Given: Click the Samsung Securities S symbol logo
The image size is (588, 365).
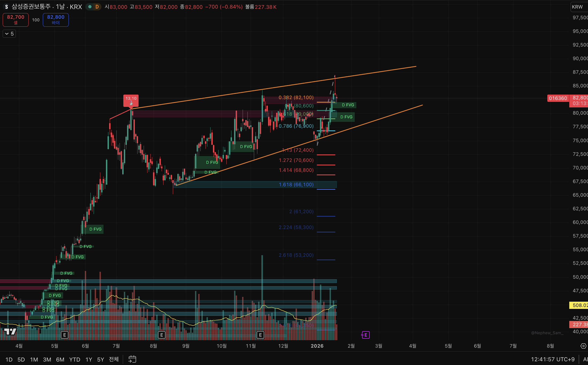Looking at the screenshot, I should pyautogui.click(x=6, y=7).
